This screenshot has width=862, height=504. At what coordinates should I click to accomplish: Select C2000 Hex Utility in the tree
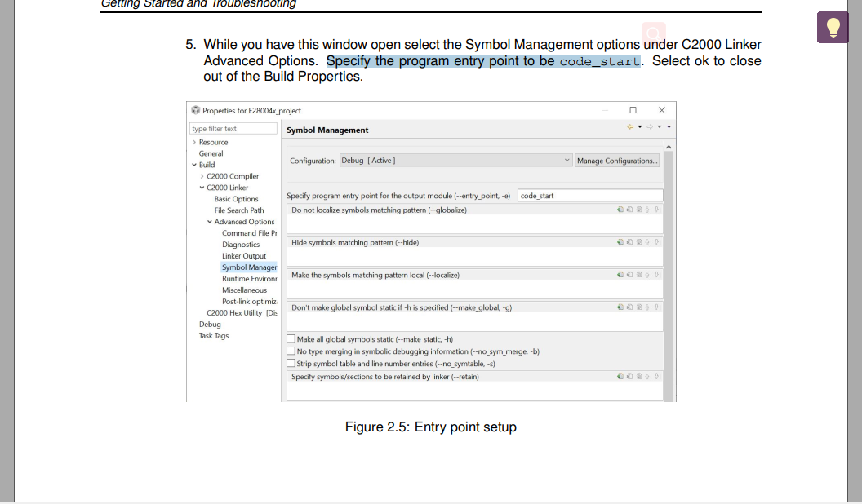point(242,313)
